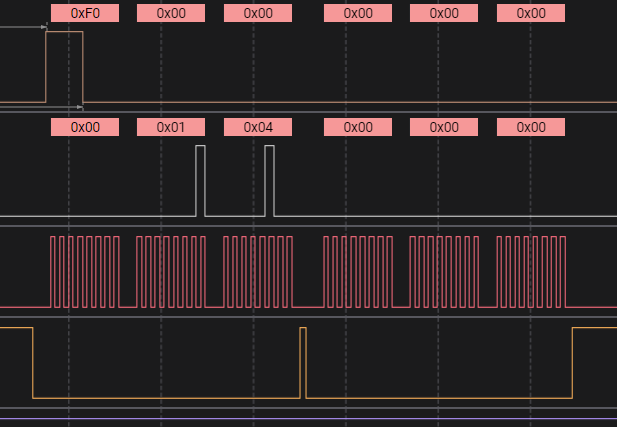Select the 0xF0 decoded byte bubble
The image size is (617, 427).
[85, 13]
